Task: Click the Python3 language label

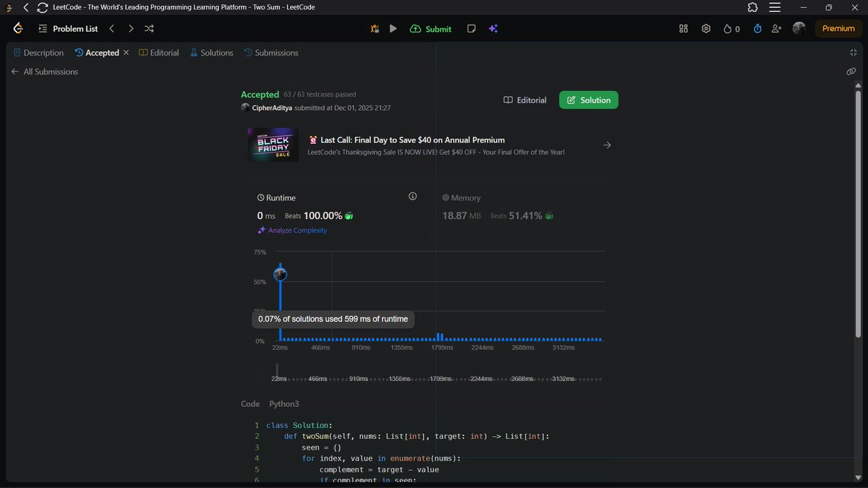Action: point(284,404)
